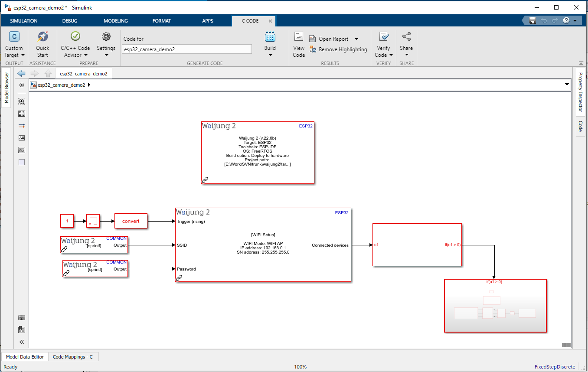The width and height of the screenshot is (588, 372).
Task: Open the Custom Target selector
Action: [x=14, y=44]
